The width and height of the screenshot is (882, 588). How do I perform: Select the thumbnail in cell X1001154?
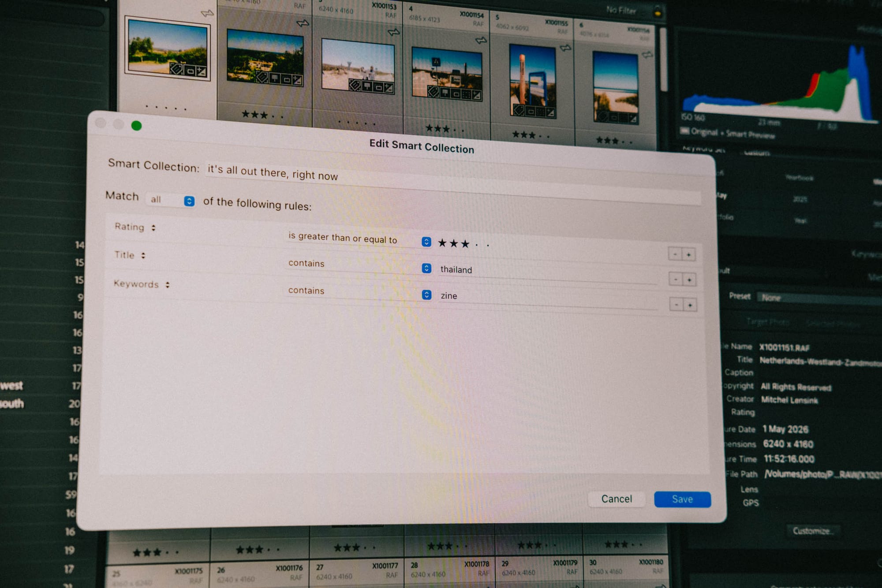pos(447,74)
